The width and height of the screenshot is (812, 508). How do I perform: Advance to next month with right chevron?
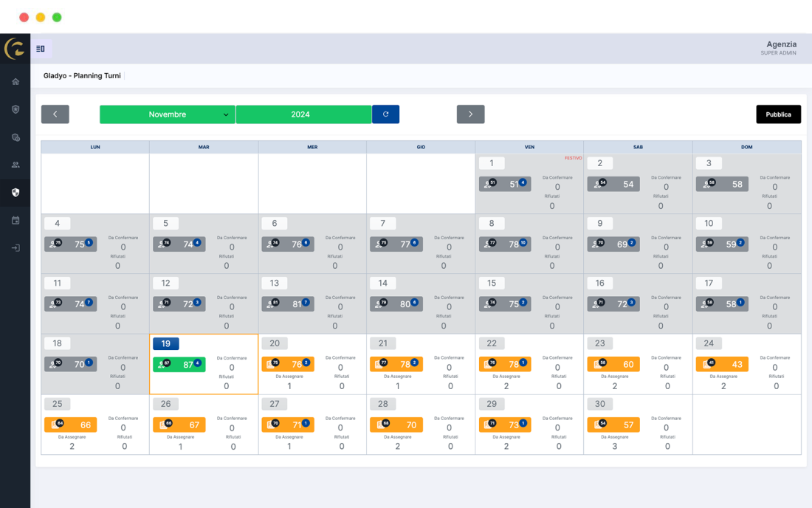tap(470, 114)
